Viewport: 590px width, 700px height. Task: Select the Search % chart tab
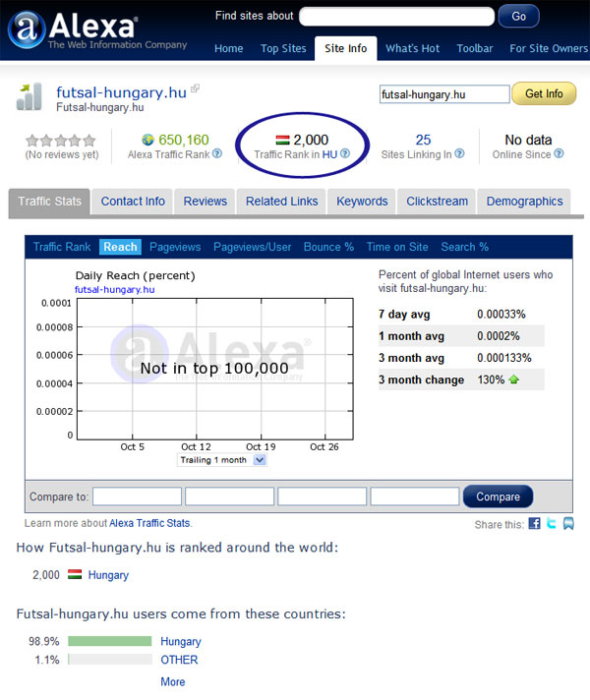(x=464, y=247)
